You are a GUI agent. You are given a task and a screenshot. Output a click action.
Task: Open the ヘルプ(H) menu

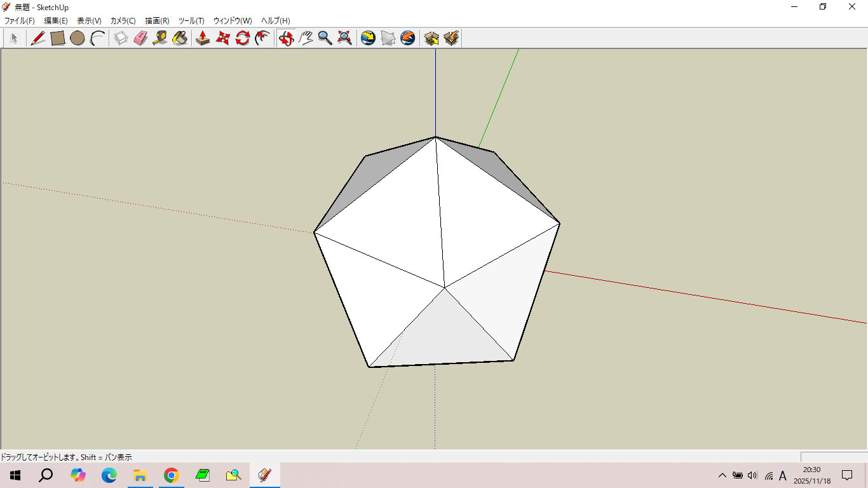[x=276, y=21]
